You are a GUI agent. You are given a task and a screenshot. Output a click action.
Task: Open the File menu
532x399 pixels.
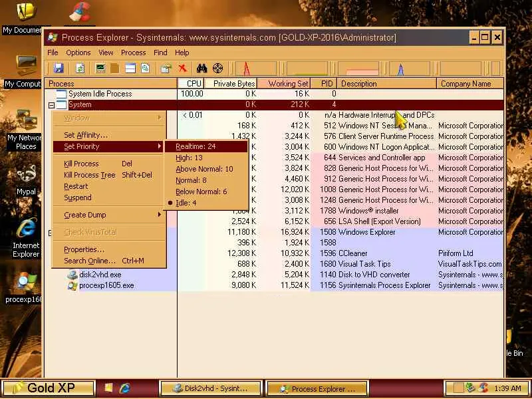(x=53, y=53)
